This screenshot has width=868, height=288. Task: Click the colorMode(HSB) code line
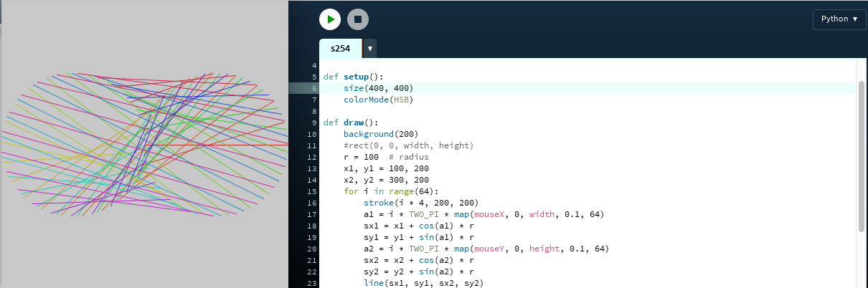pyautogui.click(x=378, y=100)
